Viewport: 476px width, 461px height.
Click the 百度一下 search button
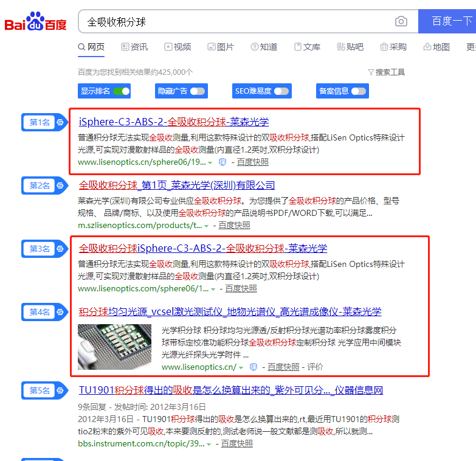click(x=447, y=21)
